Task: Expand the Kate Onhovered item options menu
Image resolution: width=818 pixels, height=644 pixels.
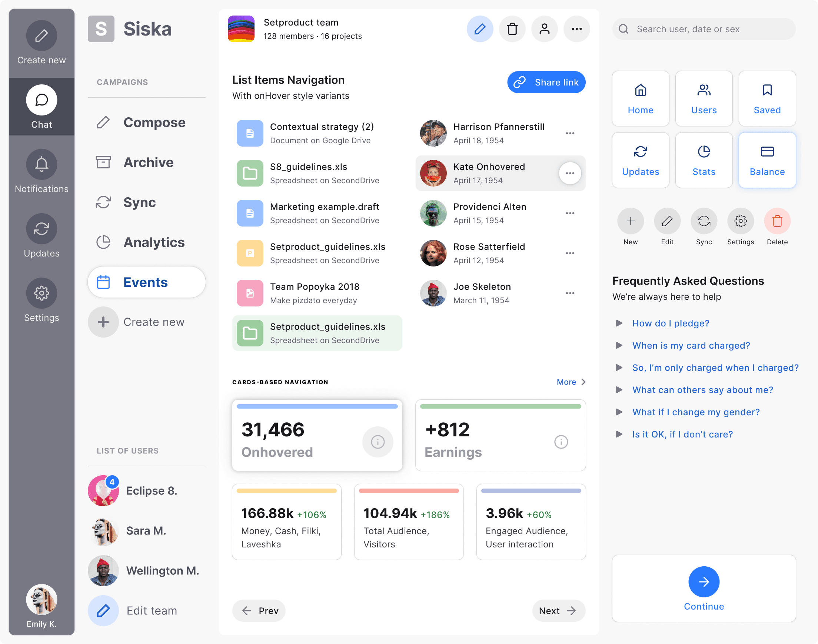Action: [570, 173]
